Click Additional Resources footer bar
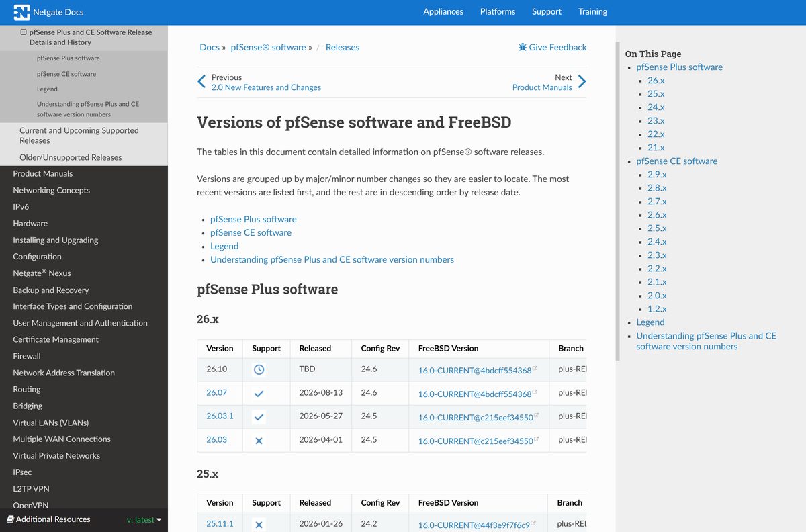The width and height of the screenshot is (806, 532). (x=84, y=519)
